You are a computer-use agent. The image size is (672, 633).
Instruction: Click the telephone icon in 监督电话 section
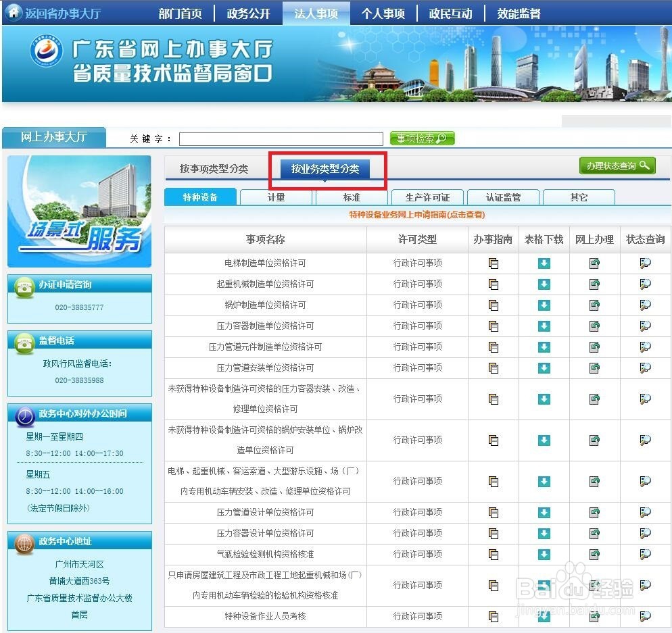coord(24,341)
